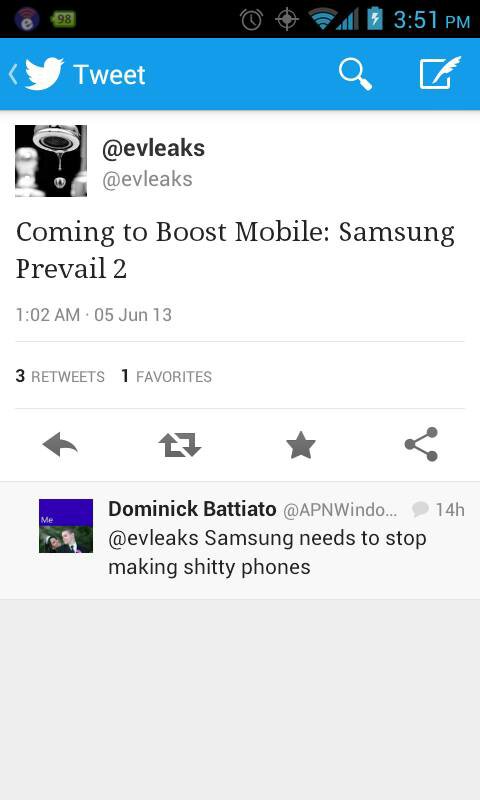Viewport: 480px width, 800px height.
Task: Retweet the Samsung Prevail 2 tweet
Action: pyautogui.click(x=180, y=445)
